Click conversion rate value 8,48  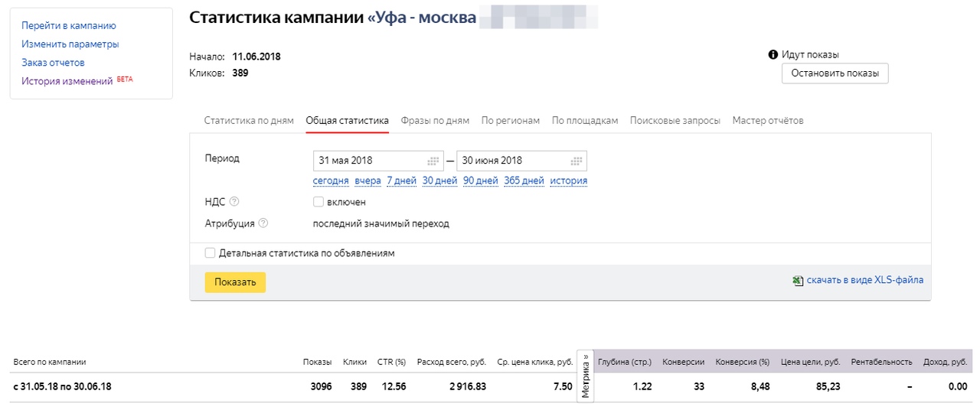click(759, 387)
